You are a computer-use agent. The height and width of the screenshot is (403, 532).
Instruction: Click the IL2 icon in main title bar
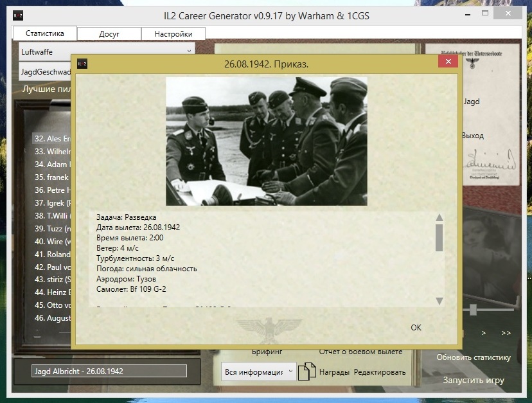(x=18, y=15)
